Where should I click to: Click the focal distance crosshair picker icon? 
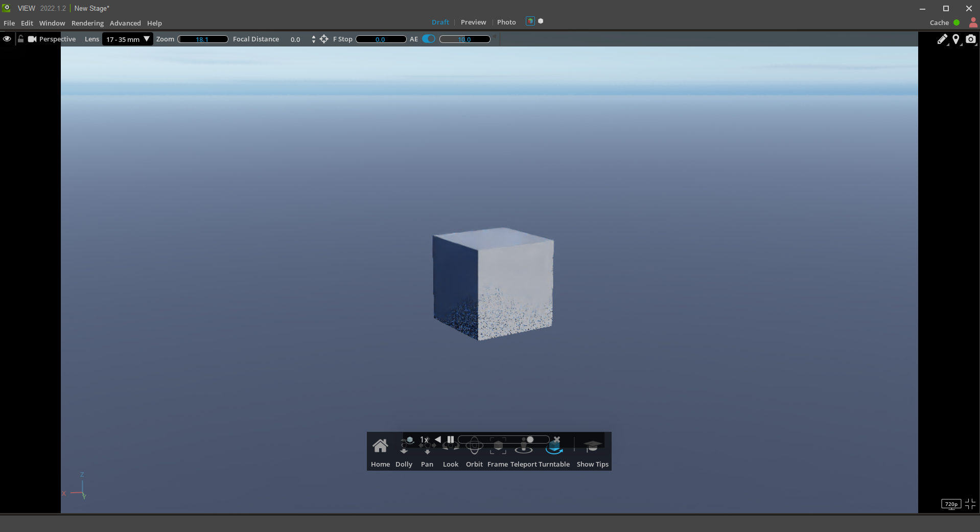(x=324, y=39)
